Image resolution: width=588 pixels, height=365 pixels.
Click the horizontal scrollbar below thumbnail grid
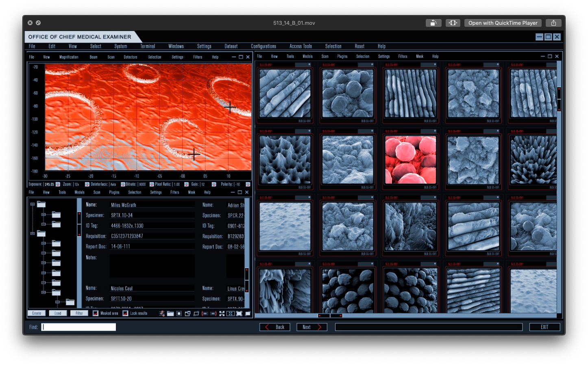click(330, 315)
